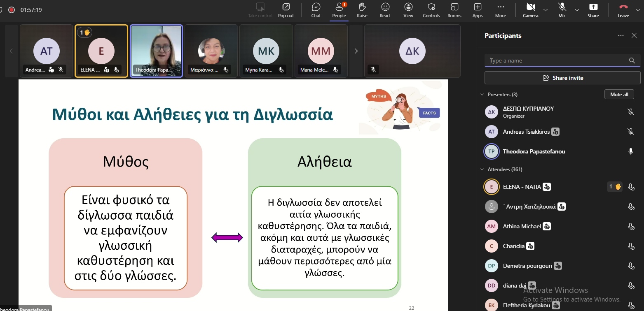Click the Share invite button
The image size is (644, 311).
tap(562, 78)
